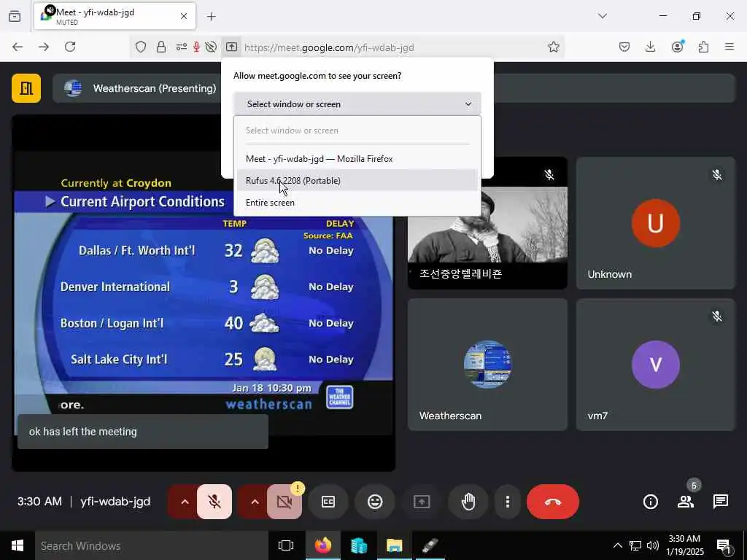
Task: Click the screen sharing permission icon in address bar
Action: tap(231, 47)
